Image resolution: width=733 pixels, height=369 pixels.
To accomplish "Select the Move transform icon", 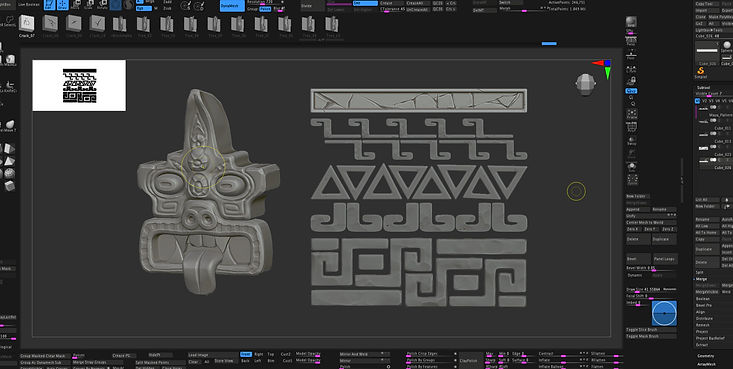I will point(75,5).
